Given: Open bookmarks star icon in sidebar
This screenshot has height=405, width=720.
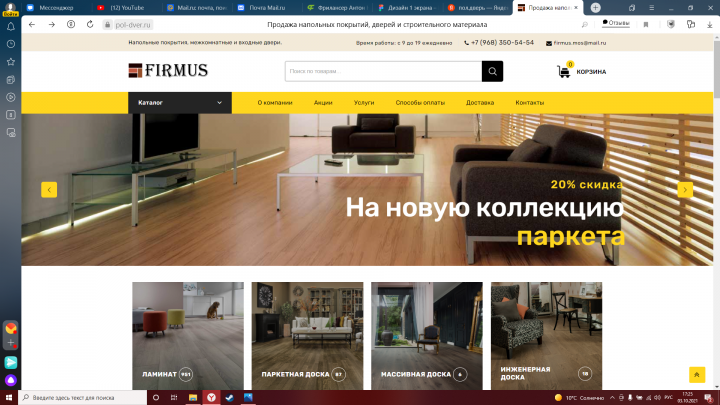Looking at the screenshot, I should (x=11, y=62).
